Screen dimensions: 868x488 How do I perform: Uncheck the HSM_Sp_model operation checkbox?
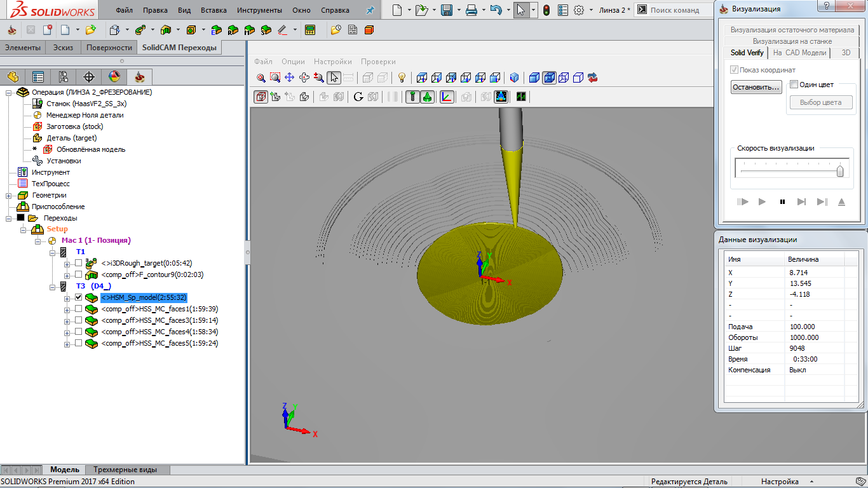click(x=78, y=297)
